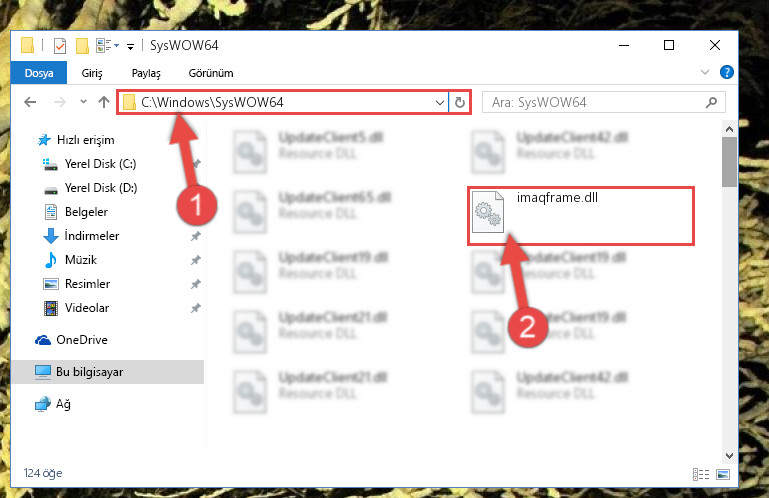The image size is (769, 498).
Task: Open the customize quick access toolbar dropdown
Action: [130, 47]
